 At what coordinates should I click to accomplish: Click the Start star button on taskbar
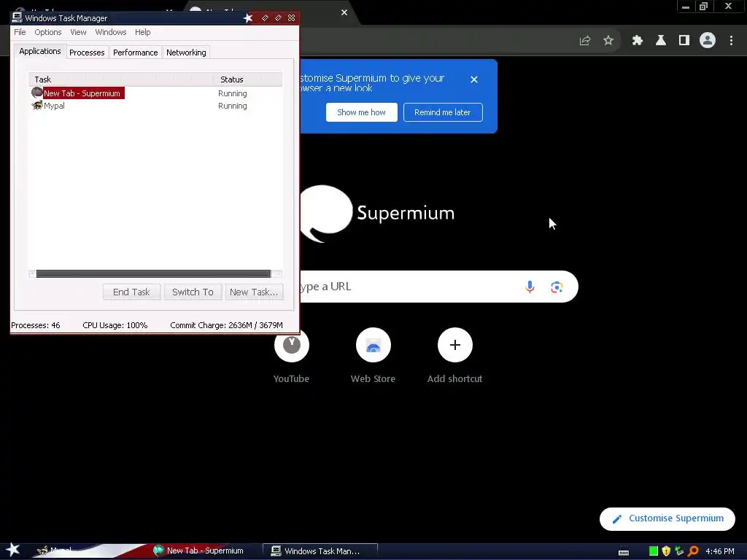click(13, 550)
